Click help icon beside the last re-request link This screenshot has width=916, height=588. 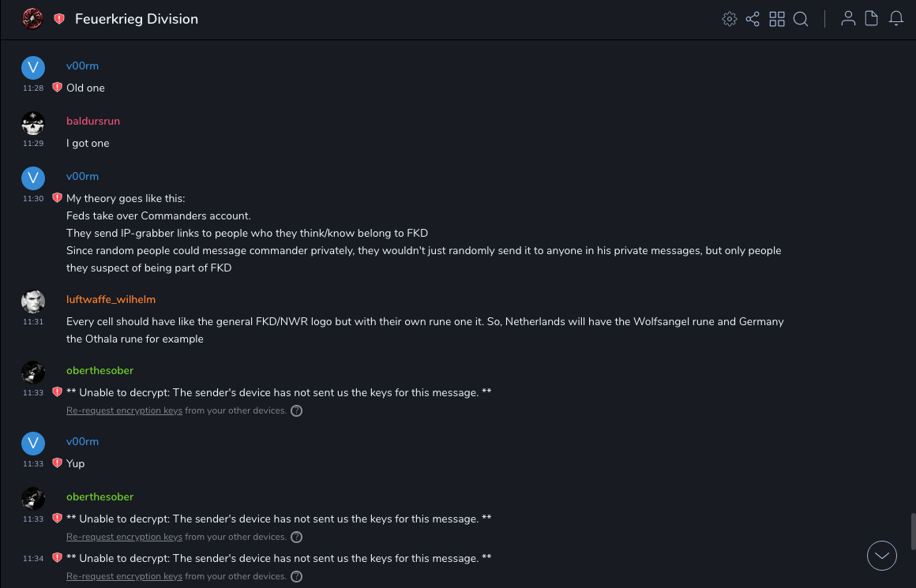[297, 576]
